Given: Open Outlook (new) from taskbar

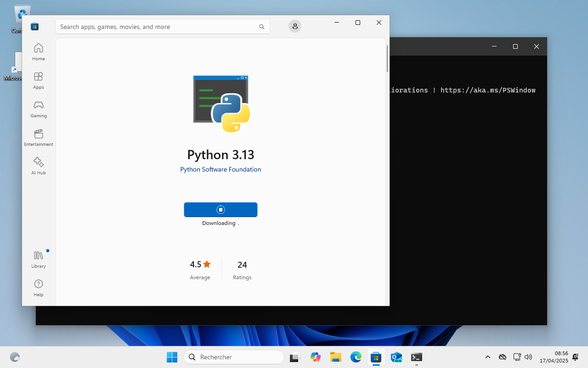Looking at the screenshot, I should (x=396, y=357).
